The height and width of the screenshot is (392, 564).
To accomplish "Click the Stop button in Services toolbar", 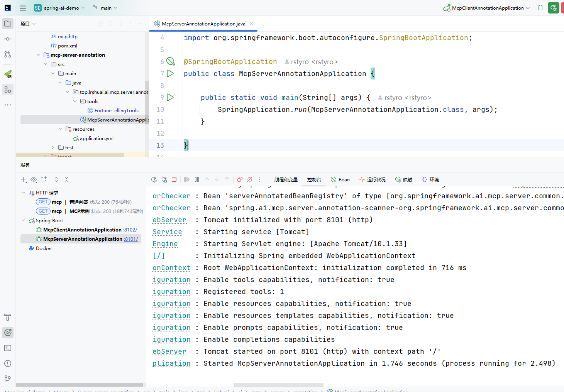I will point(174,179).
